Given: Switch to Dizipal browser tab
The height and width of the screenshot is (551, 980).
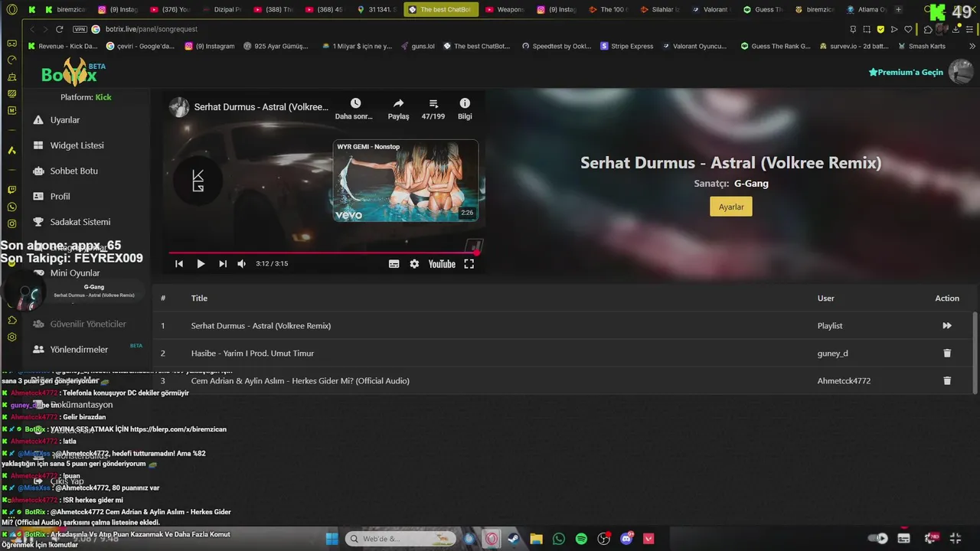Looking at the screenshot, I should pyautogui.click(x=221, y=9).
